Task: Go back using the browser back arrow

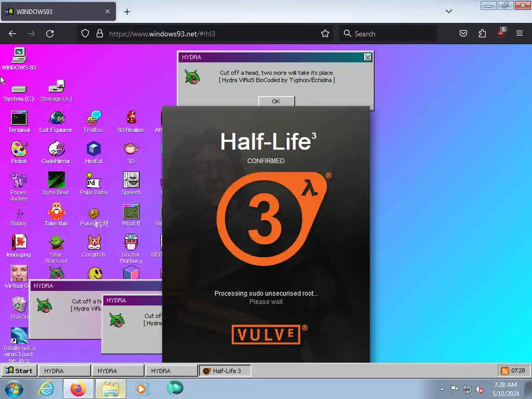Action: [x=12, y=34]
